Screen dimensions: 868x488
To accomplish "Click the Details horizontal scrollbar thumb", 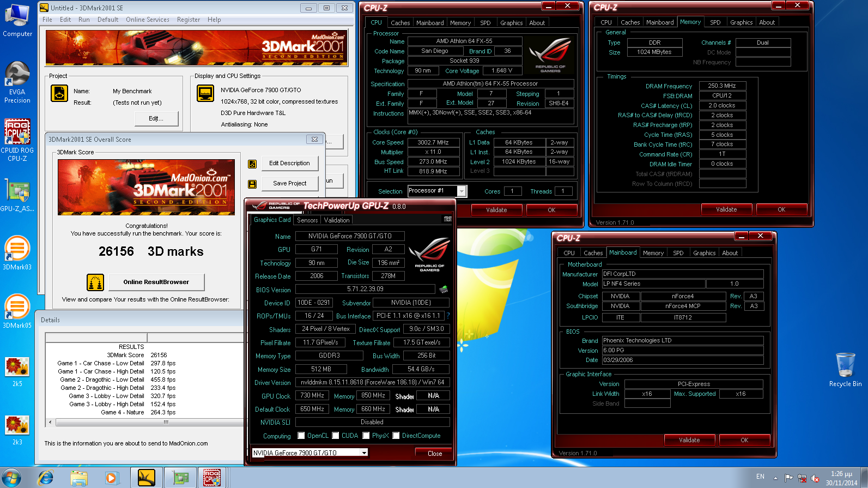I will click(166, 422).
